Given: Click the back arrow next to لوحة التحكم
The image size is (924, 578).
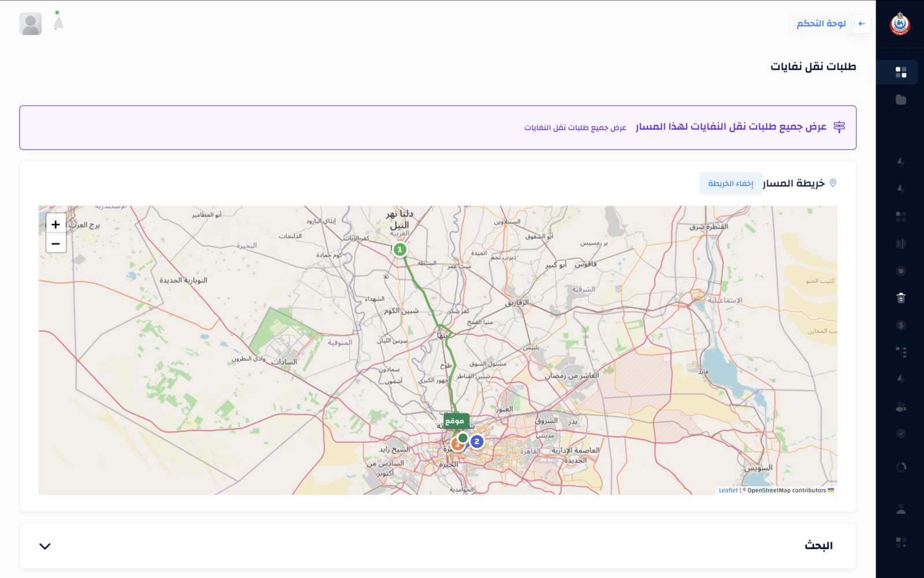Looking at the screenshot, I should pyautogui.click(x=862, y=24).
